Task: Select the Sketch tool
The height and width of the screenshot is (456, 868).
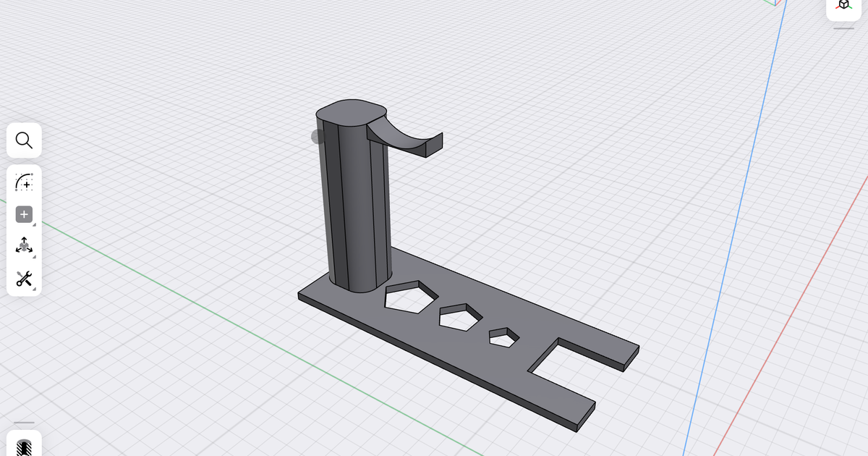Action: 24,183
